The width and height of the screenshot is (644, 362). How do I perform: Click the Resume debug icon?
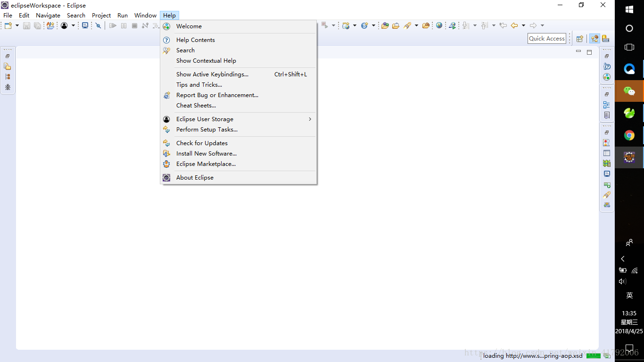click(x=113, y=25)
